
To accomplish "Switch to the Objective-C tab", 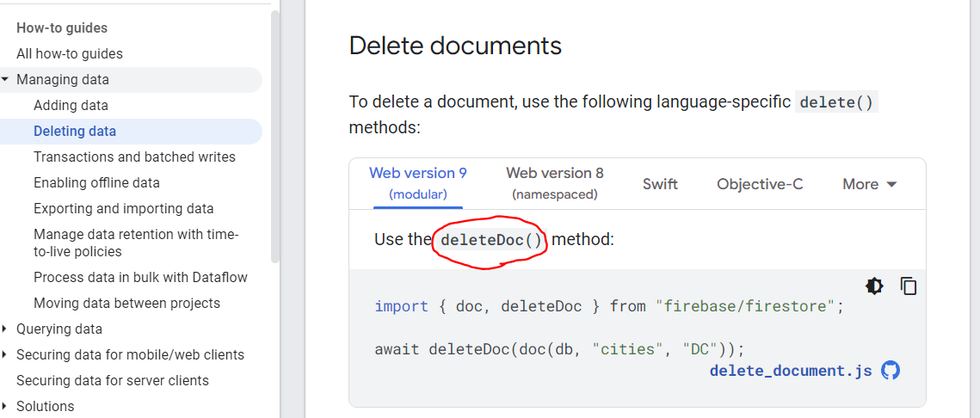I will click(760, 184).
